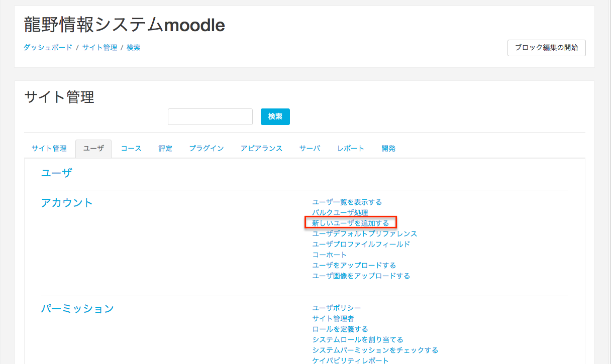Open the 評定 tab

165,149
